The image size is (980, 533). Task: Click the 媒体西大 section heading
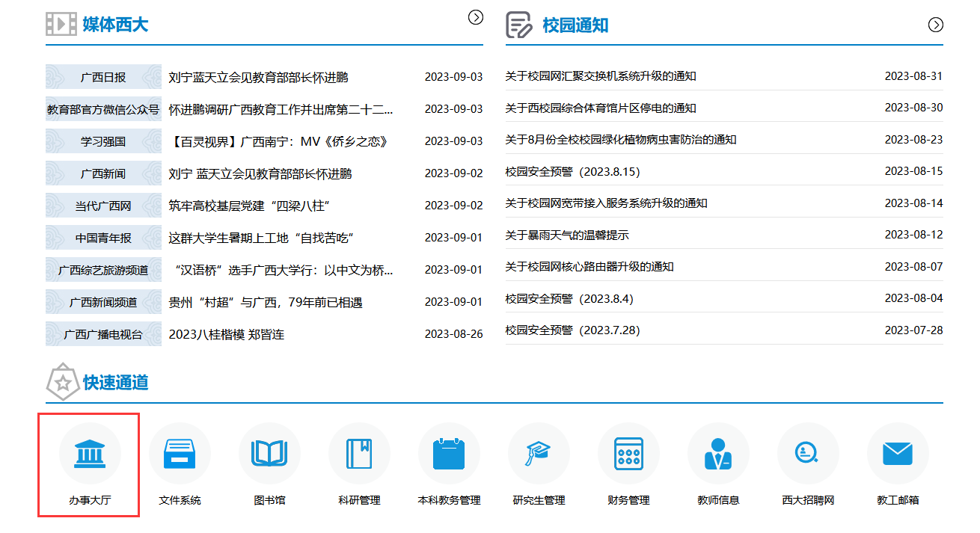[115, 25]
